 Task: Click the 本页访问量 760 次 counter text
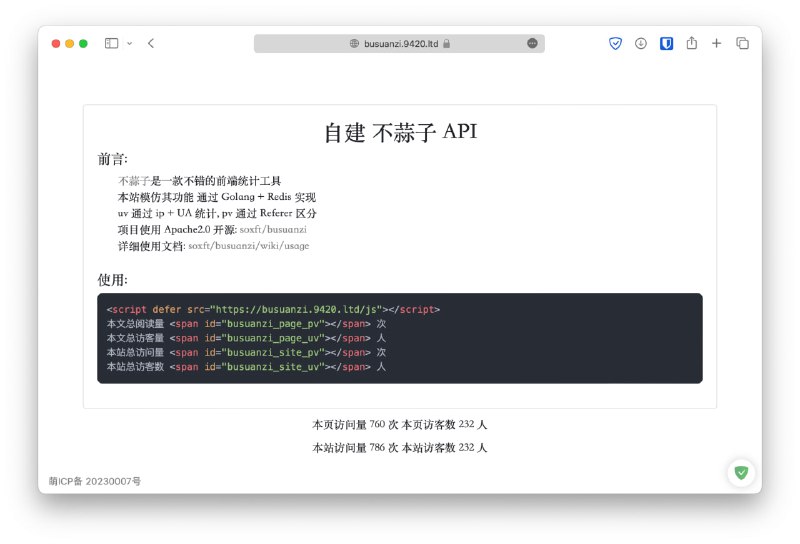point(355,425)
